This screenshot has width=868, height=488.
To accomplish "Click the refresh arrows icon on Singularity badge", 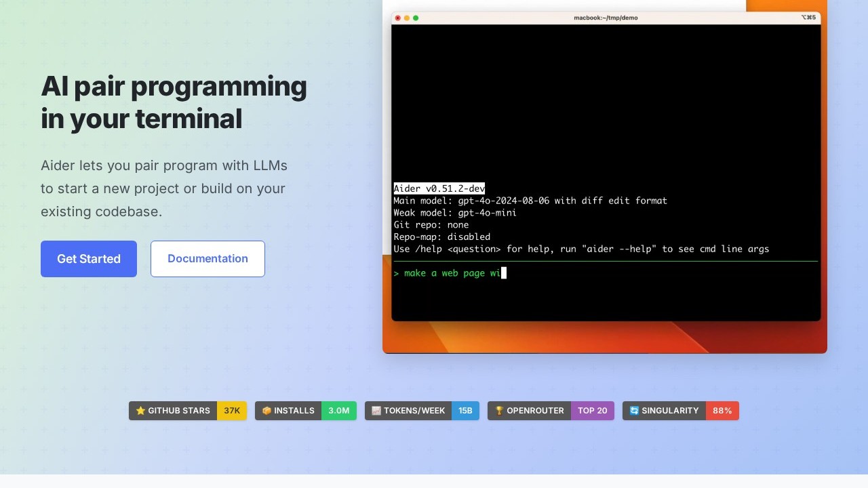I will tap(634, 411).
